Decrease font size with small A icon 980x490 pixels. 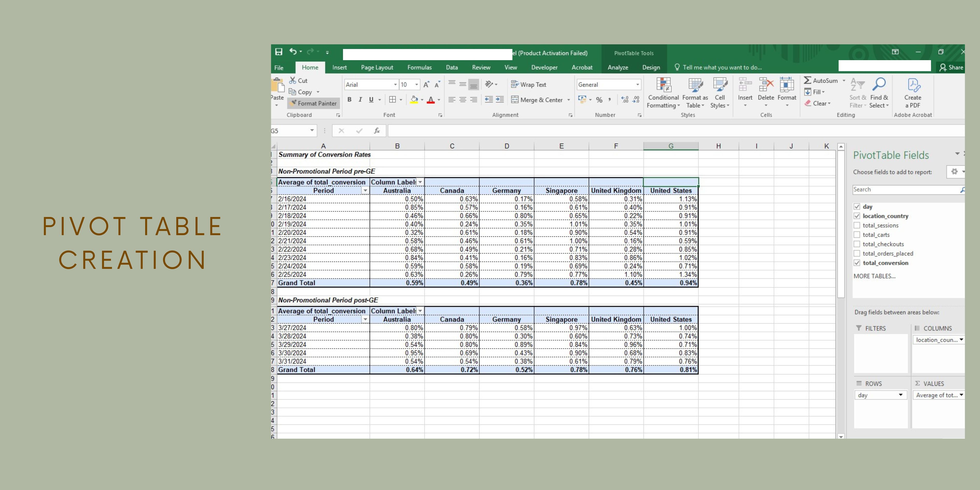tap(437, 85)
